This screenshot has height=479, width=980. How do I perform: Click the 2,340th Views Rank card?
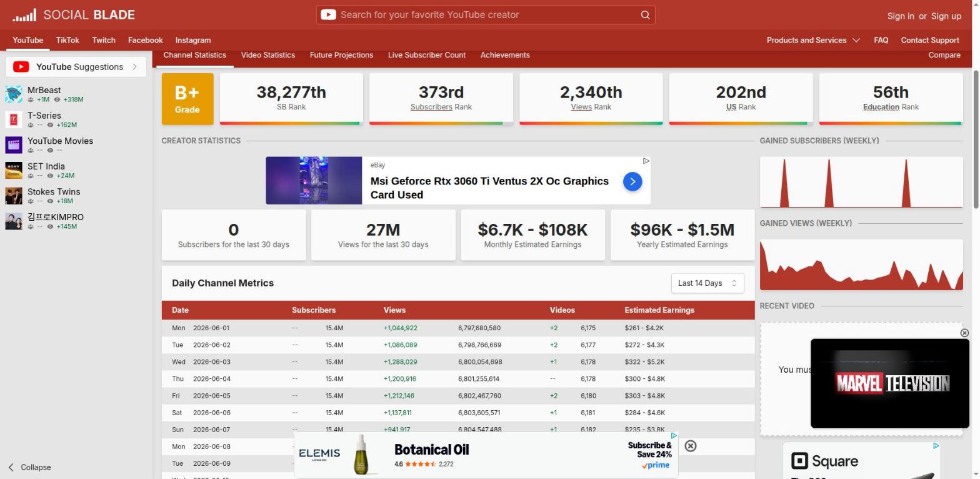(x=591, y=99)
